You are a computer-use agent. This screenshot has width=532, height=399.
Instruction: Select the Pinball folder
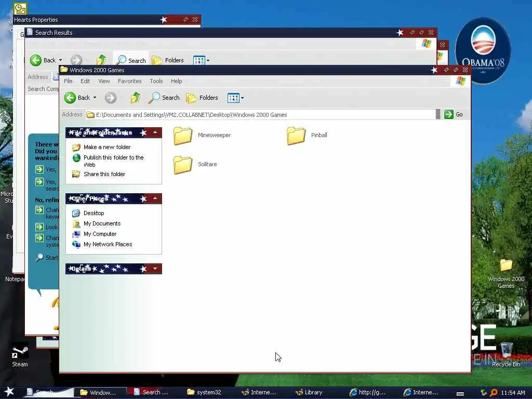coord(307,136)
